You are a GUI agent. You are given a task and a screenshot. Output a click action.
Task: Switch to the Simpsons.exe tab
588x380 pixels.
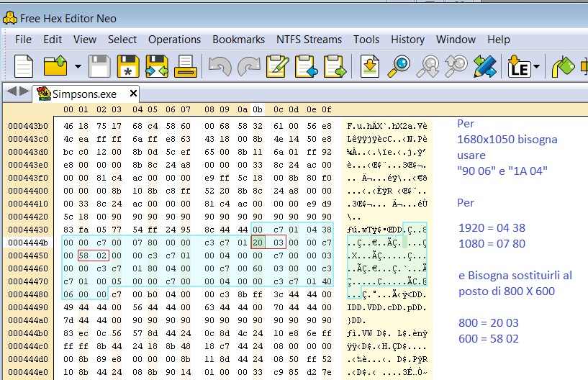84,94
